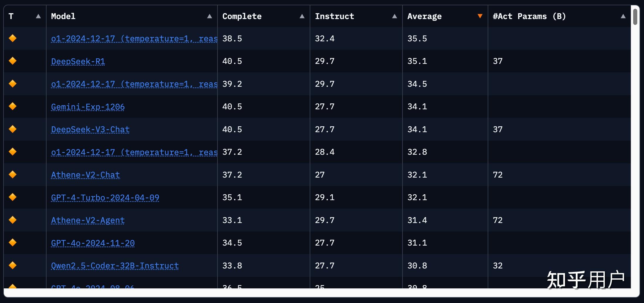The height and width of the screenshot is (303, 644).
Task: Open the GPT-4o-2024-11-20 model link
Action: (x=93, y=243)
